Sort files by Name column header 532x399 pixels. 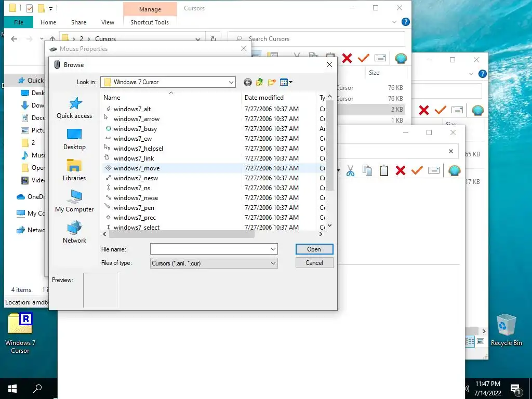tap(171, 98)
